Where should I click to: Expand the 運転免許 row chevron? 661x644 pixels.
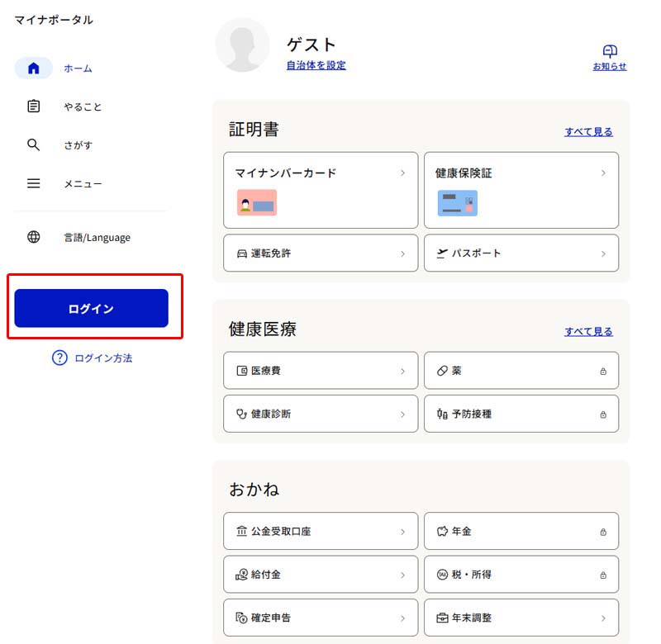tap(402, 253)
